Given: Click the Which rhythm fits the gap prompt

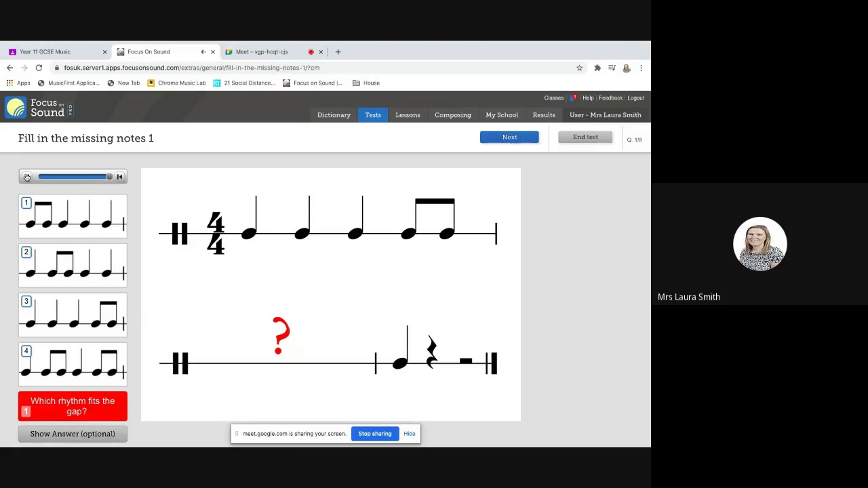Looking at the screenshot, I should coord(73,406).
